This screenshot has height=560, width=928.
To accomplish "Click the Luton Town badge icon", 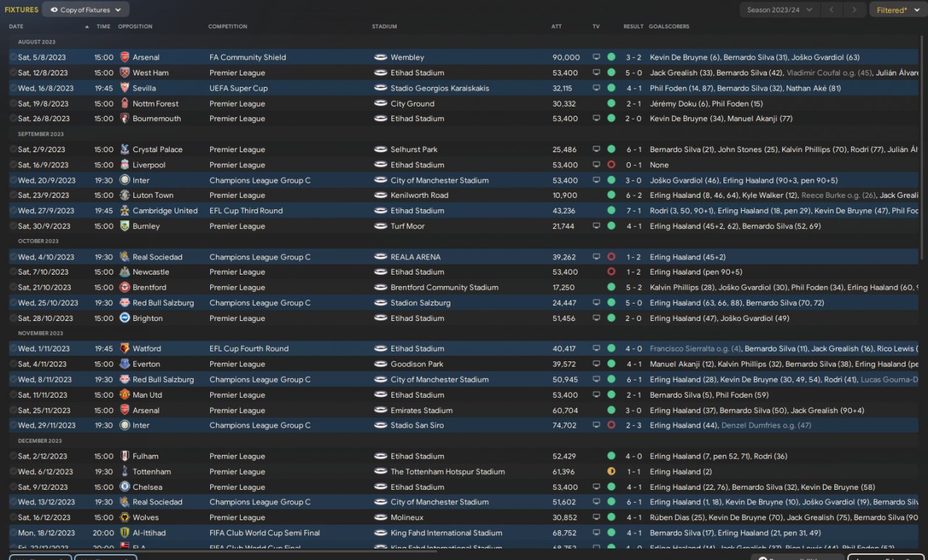I will [x=125, y=196].
